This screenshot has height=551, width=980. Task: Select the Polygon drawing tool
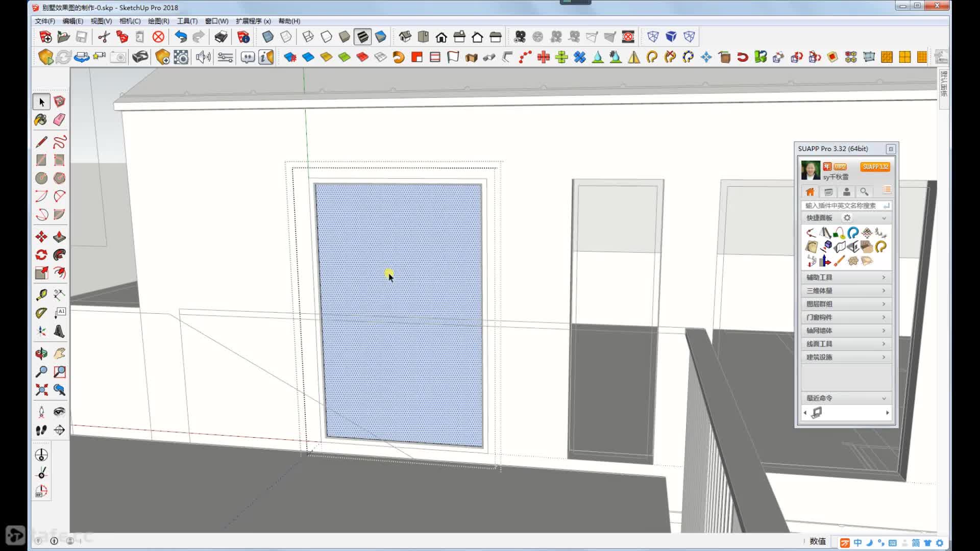[59, 178]
